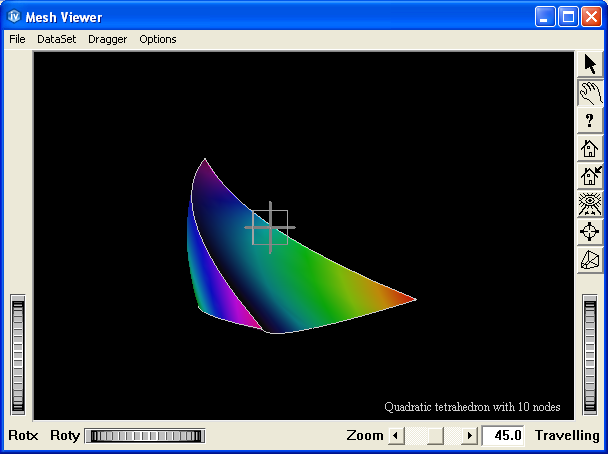Click the Zoom slider right arrow
Screen dimensions: 608x454
click(x=470, y=436)
